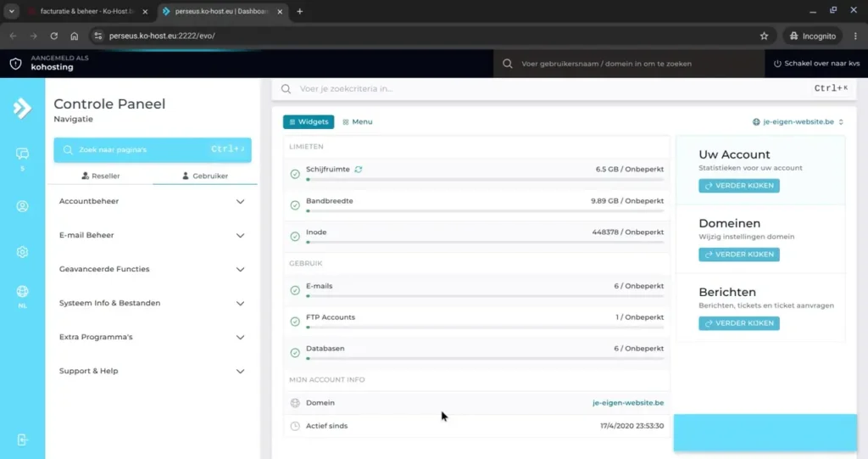This screenshot has height=459, width=868.
Task: Click the magnifier icon in criteria search bar
Action: 287,89
